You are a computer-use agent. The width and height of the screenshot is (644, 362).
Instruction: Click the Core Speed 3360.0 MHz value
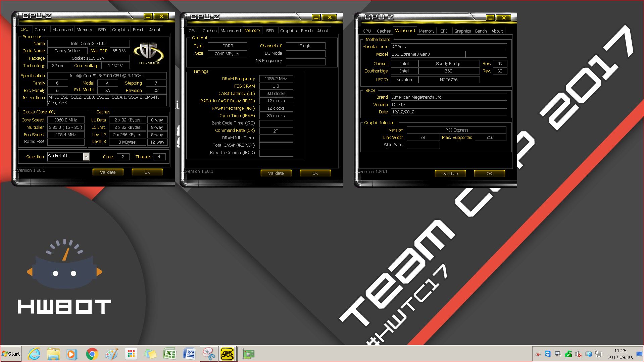pos(66,120)
